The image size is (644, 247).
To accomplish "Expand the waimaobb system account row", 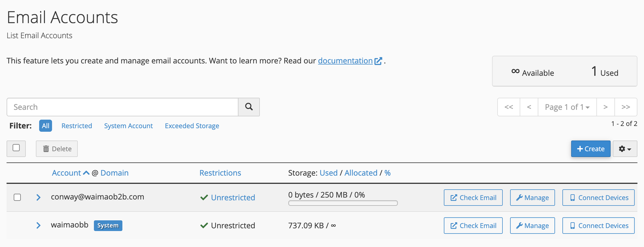I will 38,226.
